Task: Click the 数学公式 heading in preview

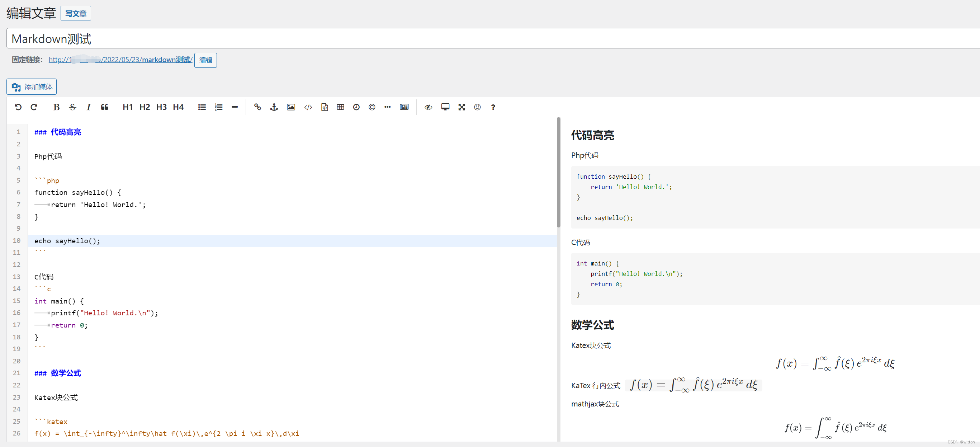Action: 592,325
